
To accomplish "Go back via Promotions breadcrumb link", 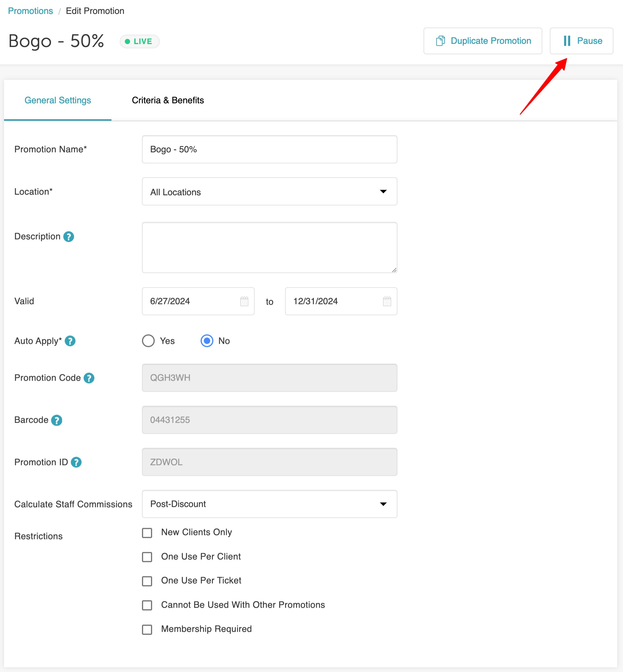I will 30,11.
